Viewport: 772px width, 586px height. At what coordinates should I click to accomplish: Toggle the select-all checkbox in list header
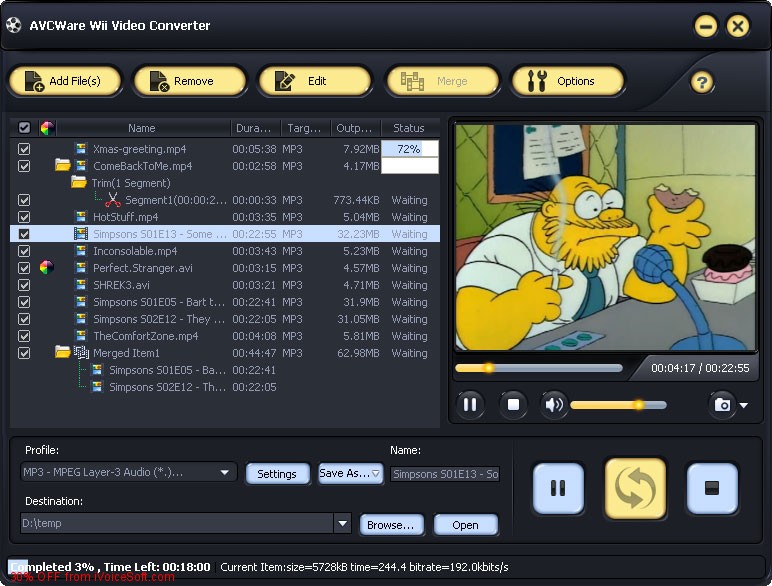coord(24,128)
